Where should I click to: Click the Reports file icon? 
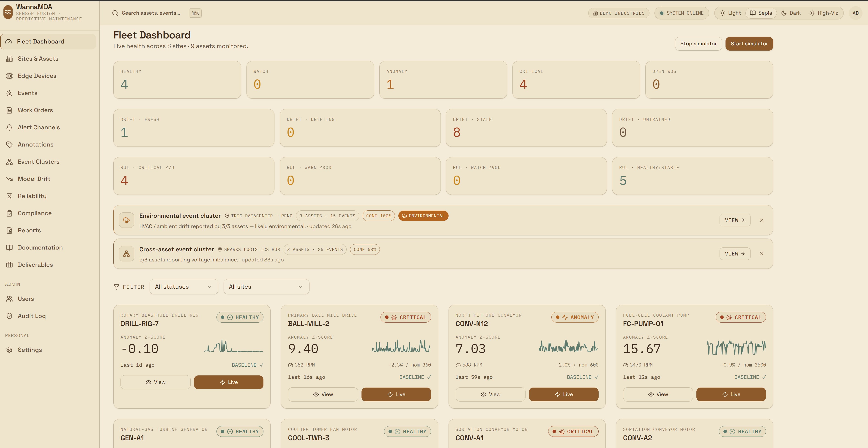[x=9, y=230]
